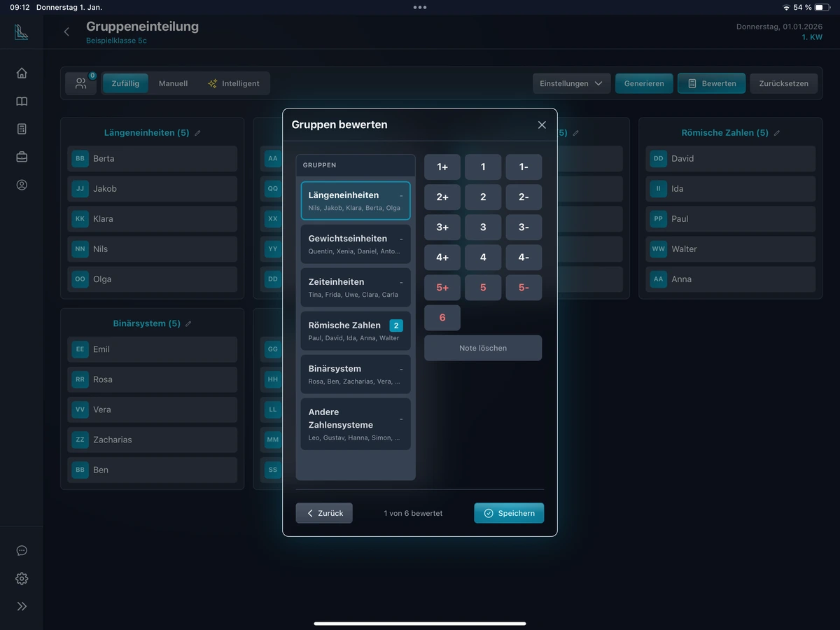Click Note löschen button
Viewport: 840px width, 630px height.
pos(483,348)
